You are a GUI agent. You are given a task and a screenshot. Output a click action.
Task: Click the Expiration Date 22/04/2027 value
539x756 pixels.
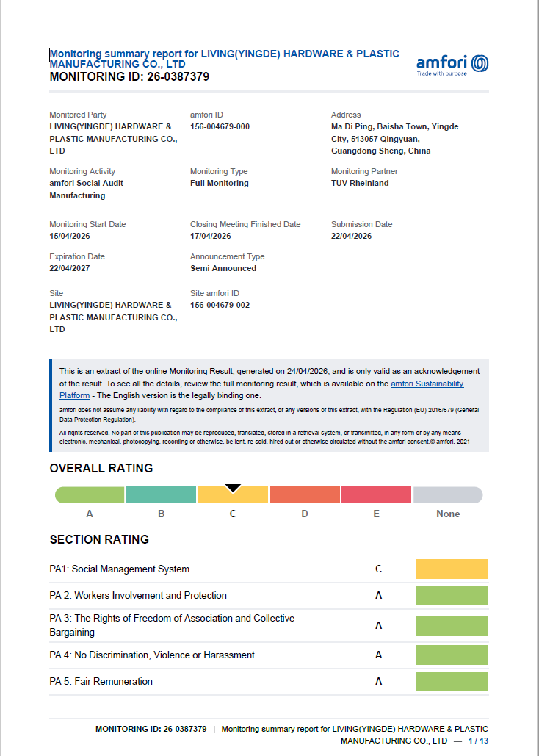(x=70, y=269)
